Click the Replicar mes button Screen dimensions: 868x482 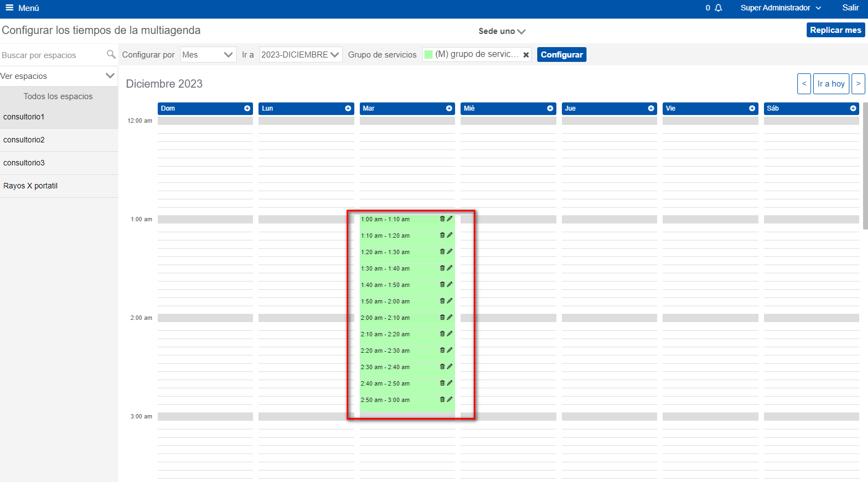point(836,30)
